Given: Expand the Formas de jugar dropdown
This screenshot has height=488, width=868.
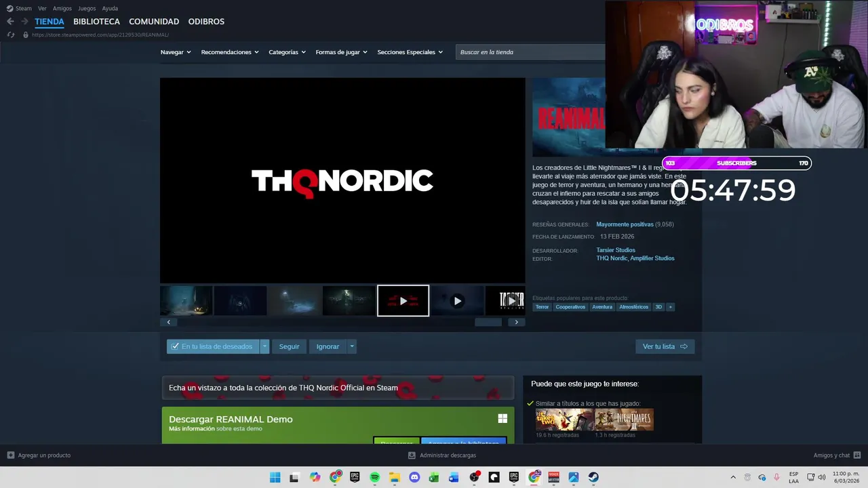Looking at the screenshot, I should (341, 52).
